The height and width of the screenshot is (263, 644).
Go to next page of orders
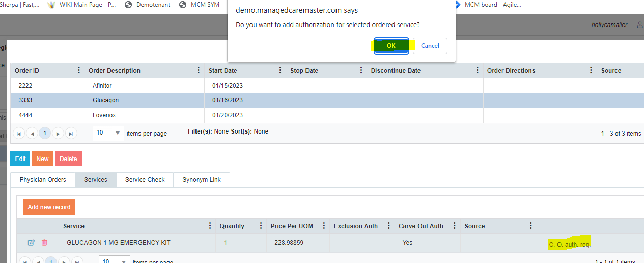point(58,134)
